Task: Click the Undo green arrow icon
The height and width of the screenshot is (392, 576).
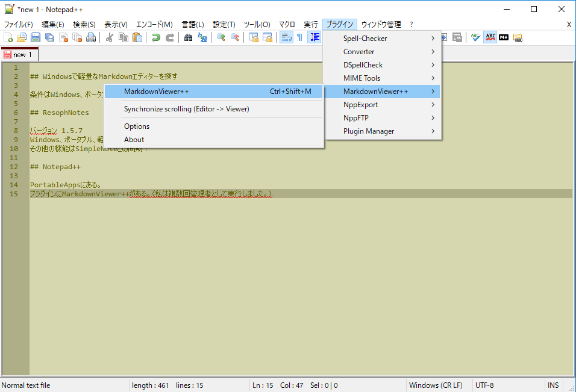Action: tap(156, 37)
